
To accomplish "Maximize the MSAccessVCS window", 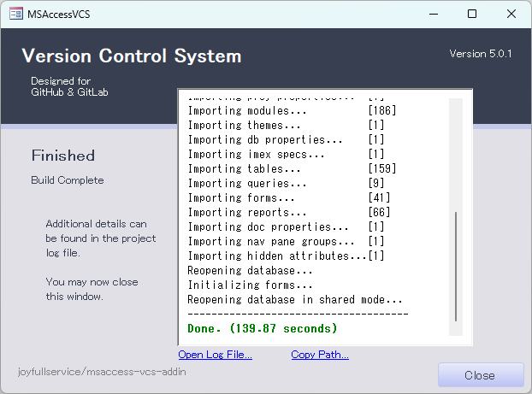I will [472, 14].
